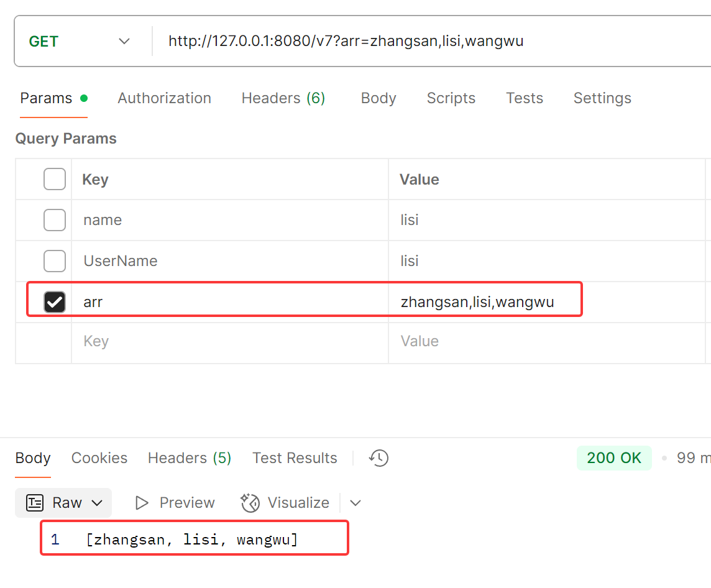
Task: Open the request Body tab
Action: coord(378,98)
